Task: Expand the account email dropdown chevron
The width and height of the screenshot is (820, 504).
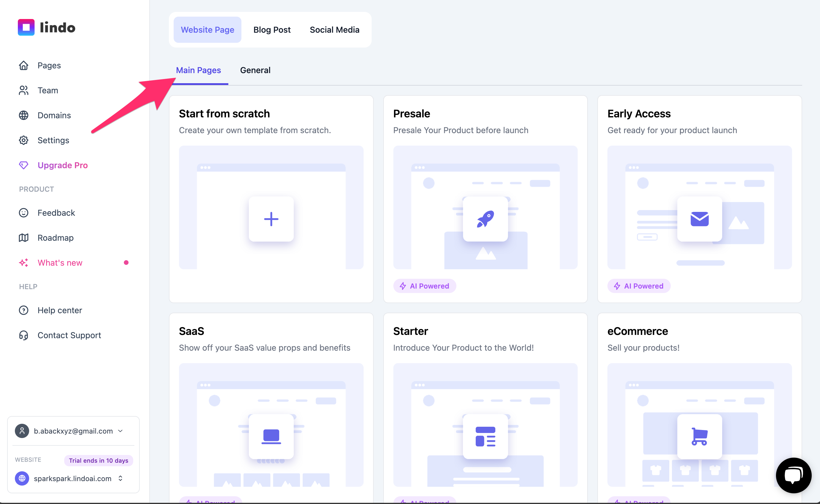Action: 120,431
